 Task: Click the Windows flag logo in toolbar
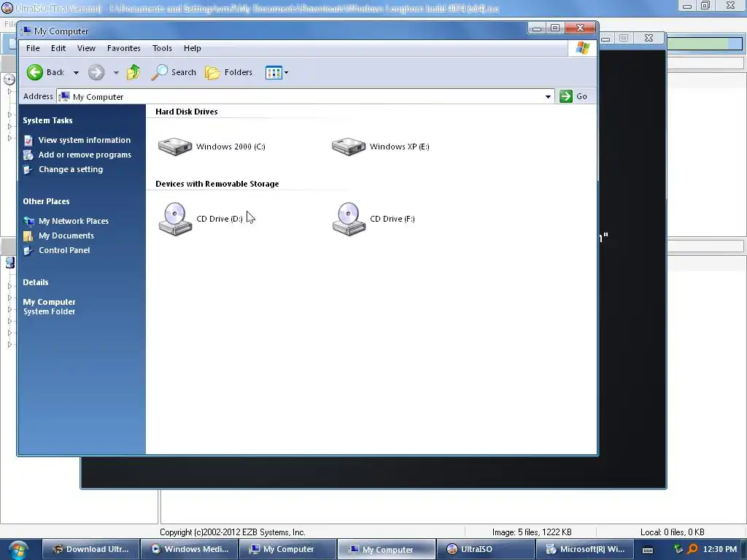pos(582,48)
